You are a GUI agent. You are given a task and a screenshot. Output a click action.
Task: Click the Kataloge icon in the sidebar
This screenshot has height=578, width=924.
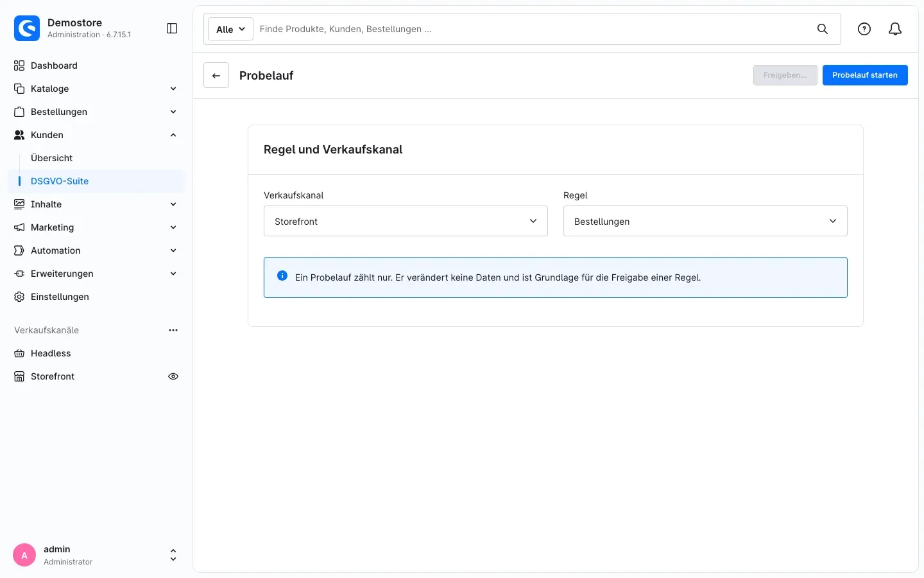coord(19,89)
